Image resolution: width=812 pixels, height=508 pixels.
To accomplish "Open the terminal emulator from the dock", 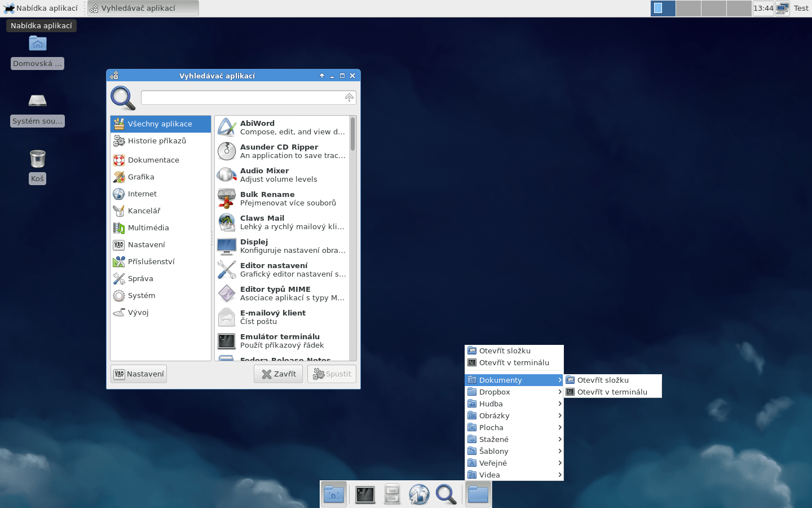I will (365, 495).
